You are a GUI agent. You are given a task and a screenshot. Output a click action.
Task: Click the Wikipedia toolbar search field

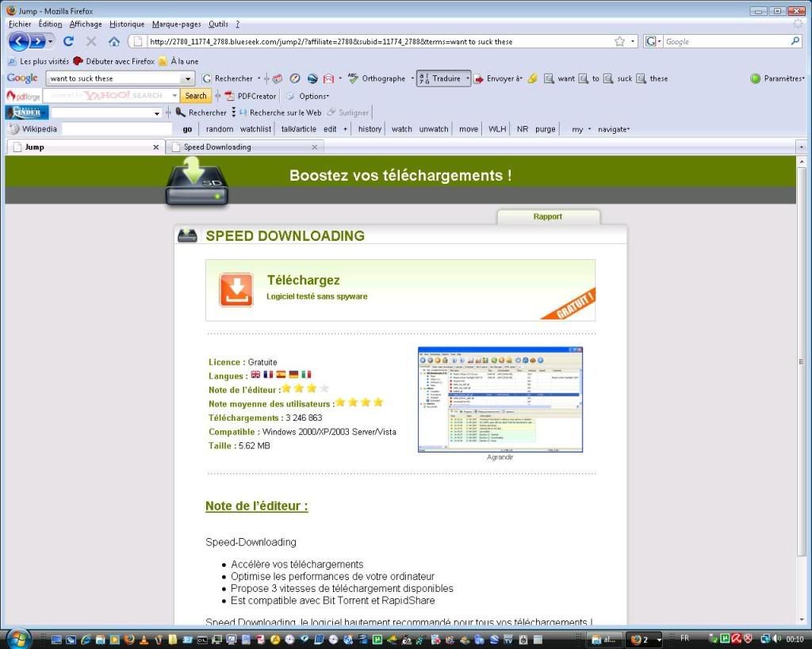point(117,129)
